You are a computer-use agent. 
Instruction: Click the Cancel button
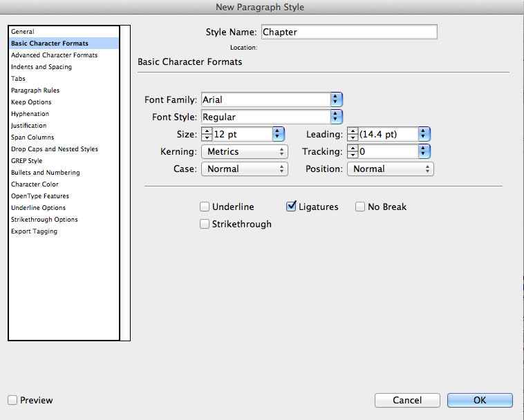pos(407,400)
